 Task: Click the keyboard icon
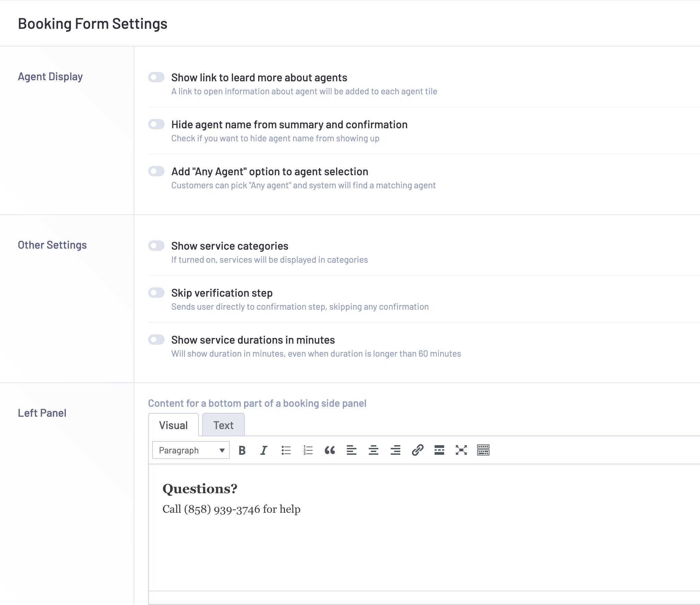pyautogui.click(x=483, y=450)
